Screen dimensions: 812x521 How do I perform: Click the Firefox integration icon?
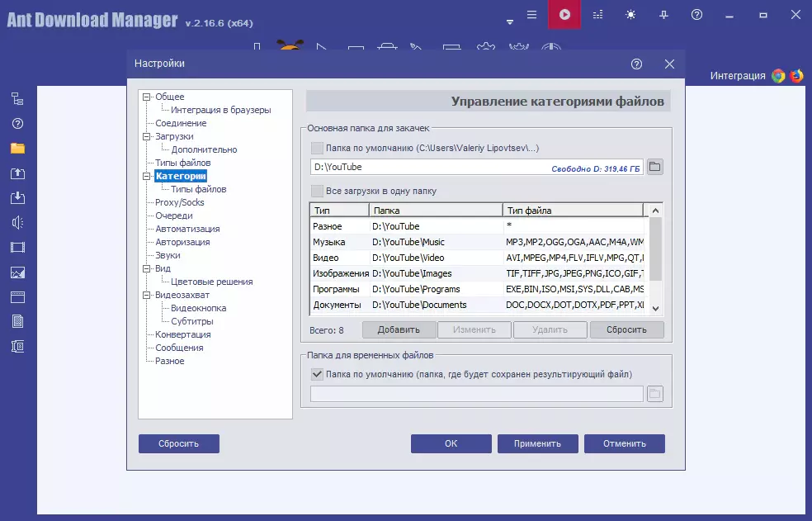[x=796, y=76]
